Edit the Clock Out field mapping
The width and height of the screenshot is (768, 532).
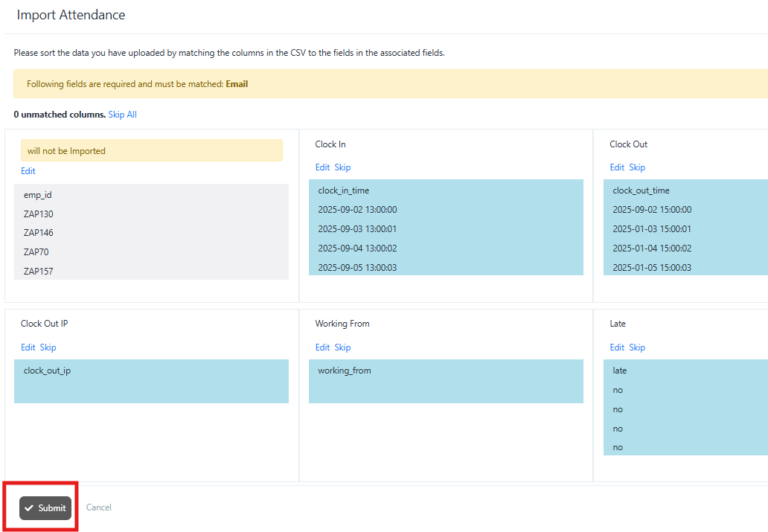coord(617,167)
